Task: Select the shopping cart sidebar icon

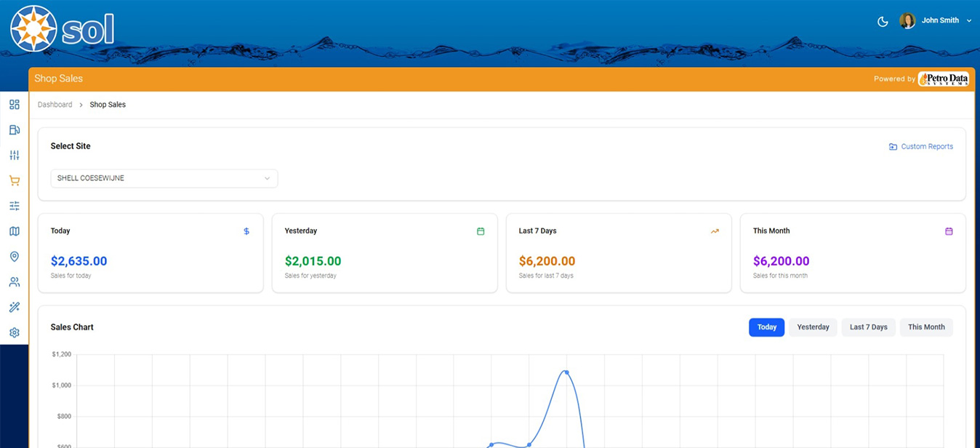Action: pos(14,180)
